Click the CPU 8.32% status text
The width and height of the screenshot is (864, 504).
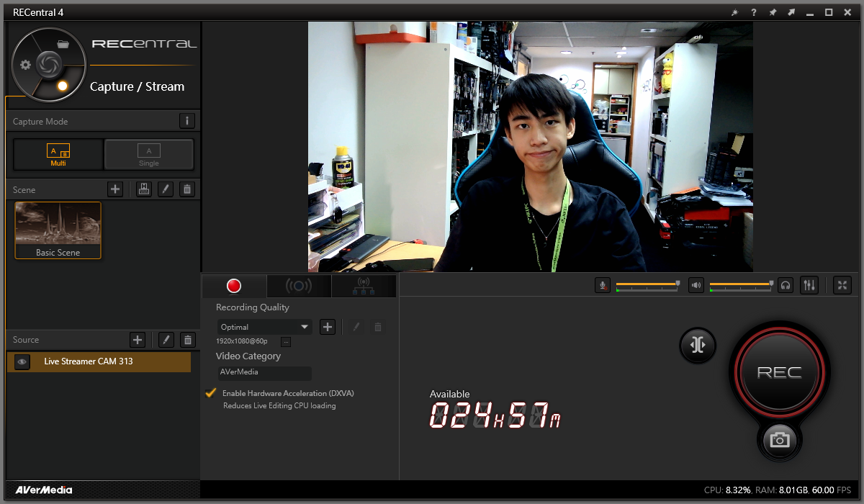coord(727,490)
